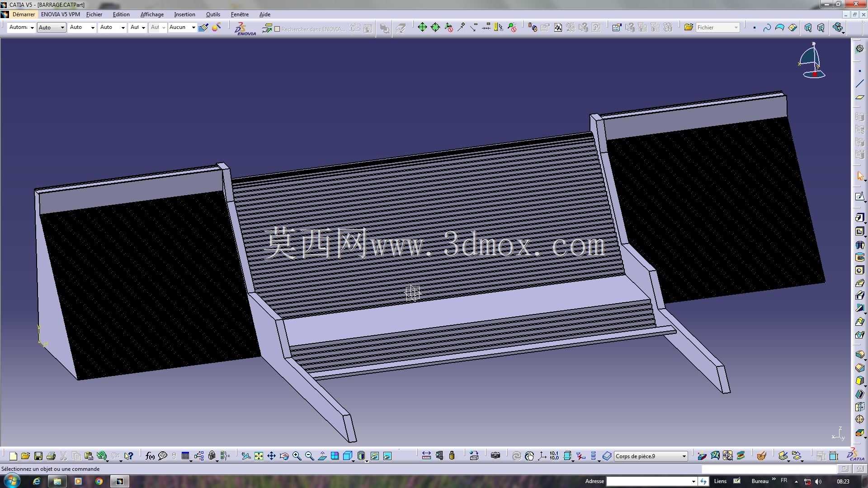868x488 pixels.
Task: Open the ENOVIA V5 VPM menu
Action: click(60, 14)
